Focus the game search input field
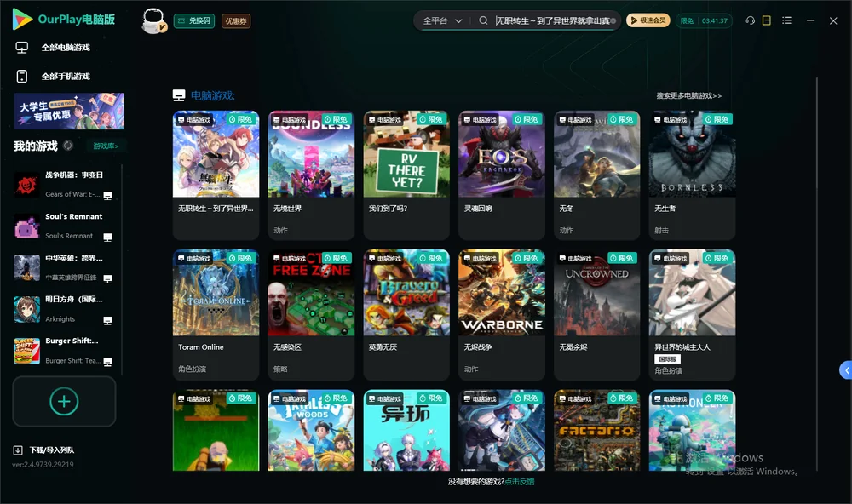The image size is (852, 504). click(x=551, y=20)
